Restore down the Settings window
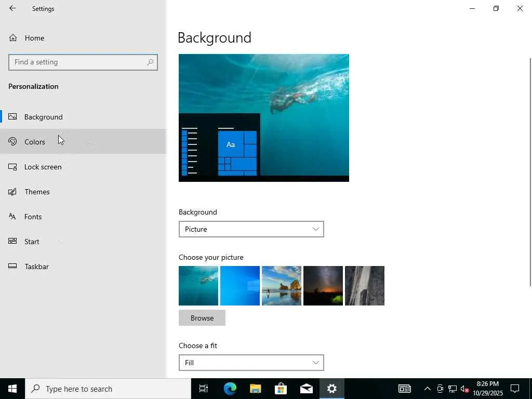The width and height of the screenshot is (532, 399). (x=496, y=8)
